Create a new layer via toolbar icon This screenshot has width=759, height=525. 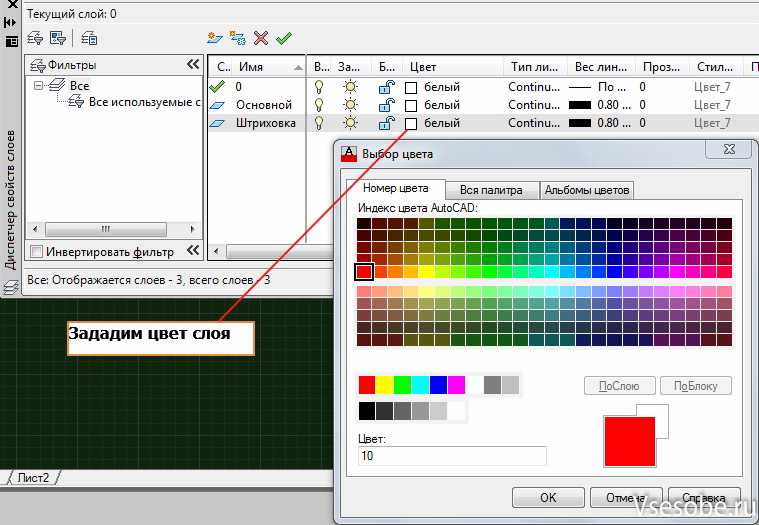tap(215, 38)
